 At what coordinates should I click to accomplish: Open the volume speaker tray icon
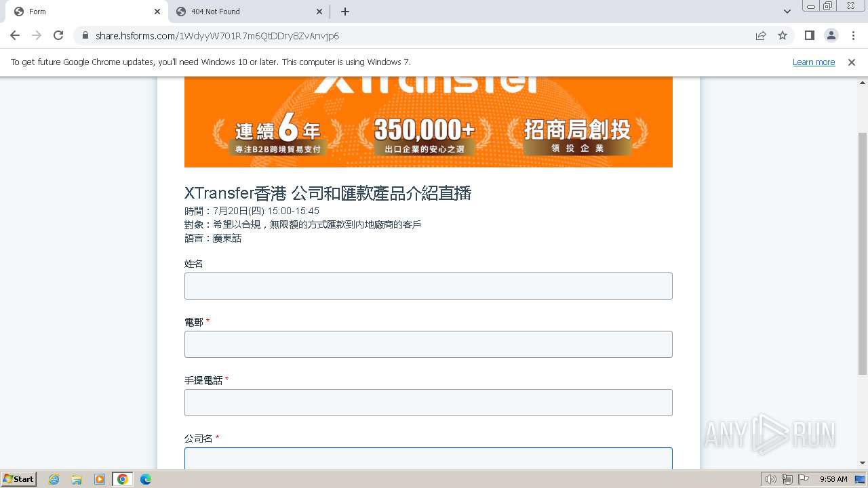click(x=771, y=479)
